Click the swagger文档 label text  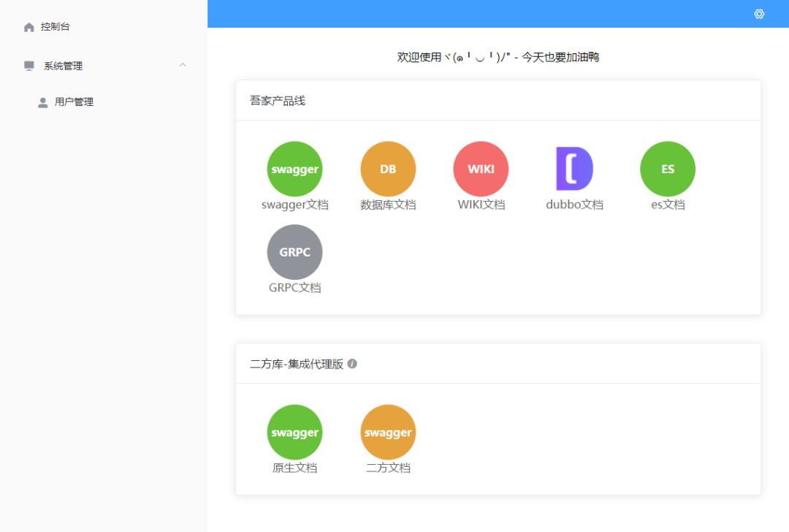tap(294, 205)
